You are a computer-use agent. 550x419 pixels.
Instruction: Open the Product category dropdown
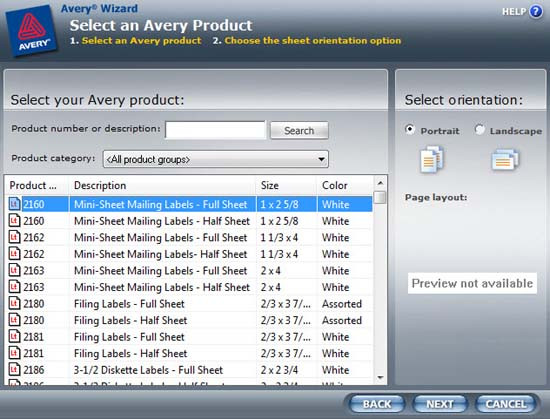tap(216, 160)
